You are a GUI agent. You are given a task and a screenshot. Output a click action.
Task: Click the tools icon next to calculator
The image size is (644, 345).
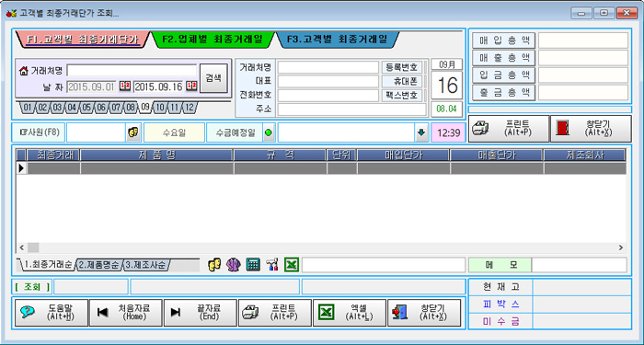(272, 265)
